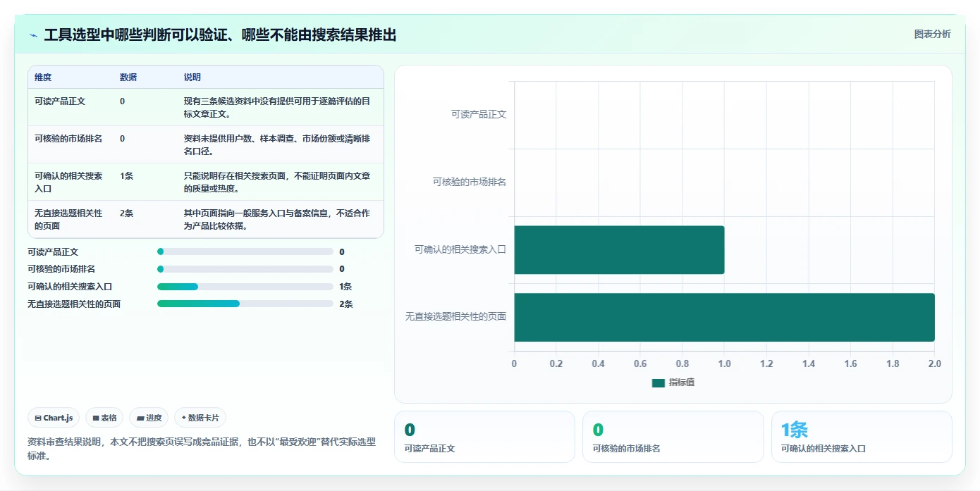Image resolution: width=980 pixels, height=491 pixels.
Task: Click the 可核验的市场排名 progress bar
Action: click(245, 269)
